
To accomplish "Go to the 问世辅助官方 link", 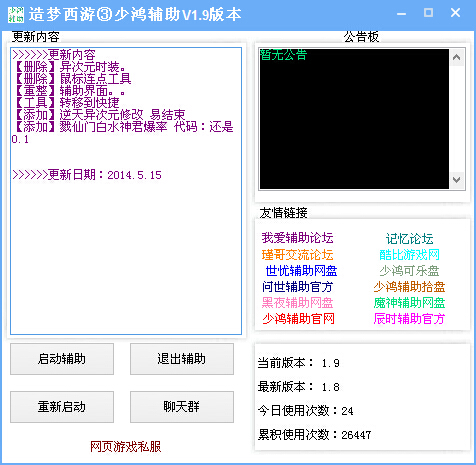I will click(x=297, y=287).
